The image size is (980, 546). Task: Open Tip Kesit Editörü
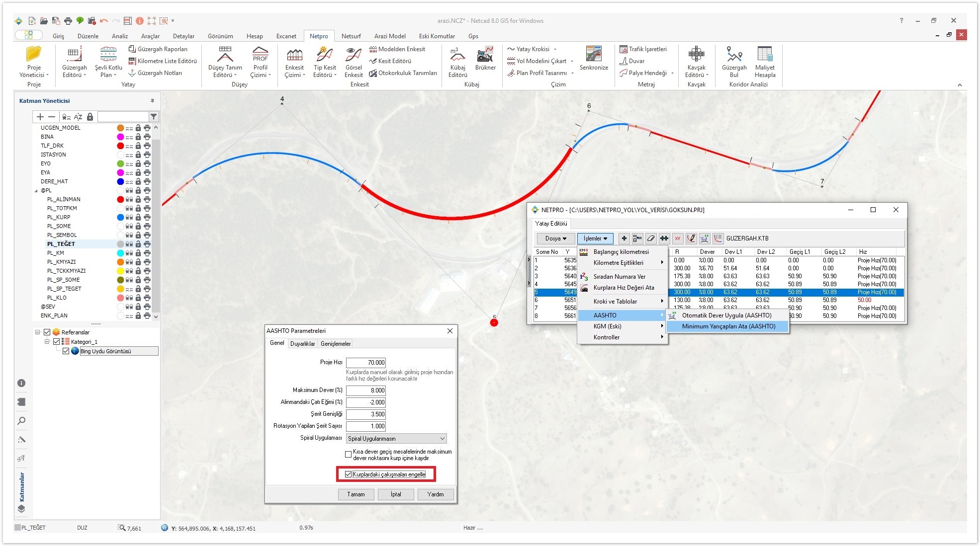pos(325,62)
